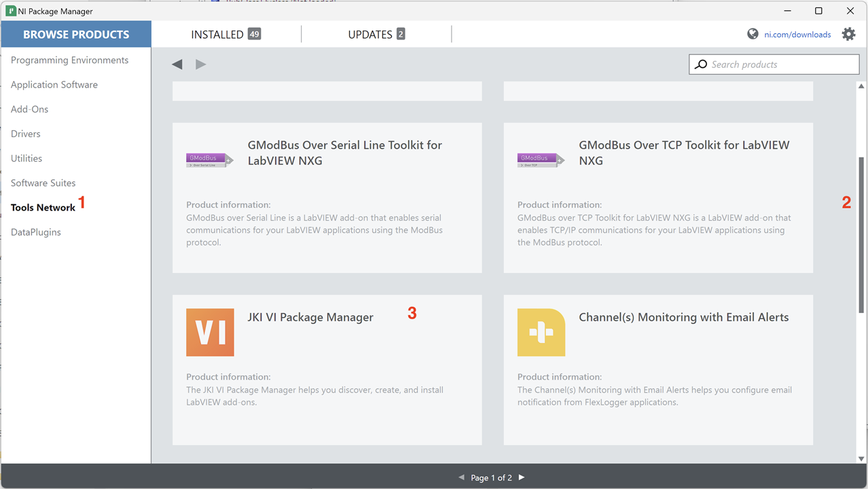Image resolution: width=868 pixels, height=489 pixels.
Task: Click the Channel(s) Monitoring yellow icon
Action: click(541, 332)
